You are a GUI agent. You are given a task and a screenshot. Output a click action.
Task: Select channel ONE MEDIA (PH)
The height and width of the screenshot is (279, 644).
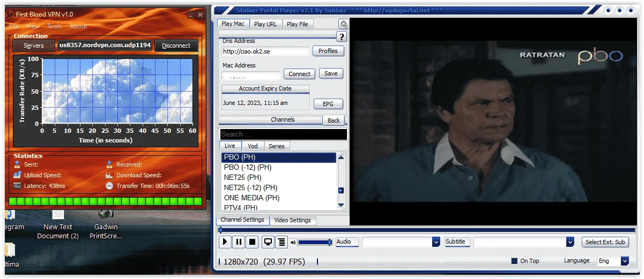(279, 198)
